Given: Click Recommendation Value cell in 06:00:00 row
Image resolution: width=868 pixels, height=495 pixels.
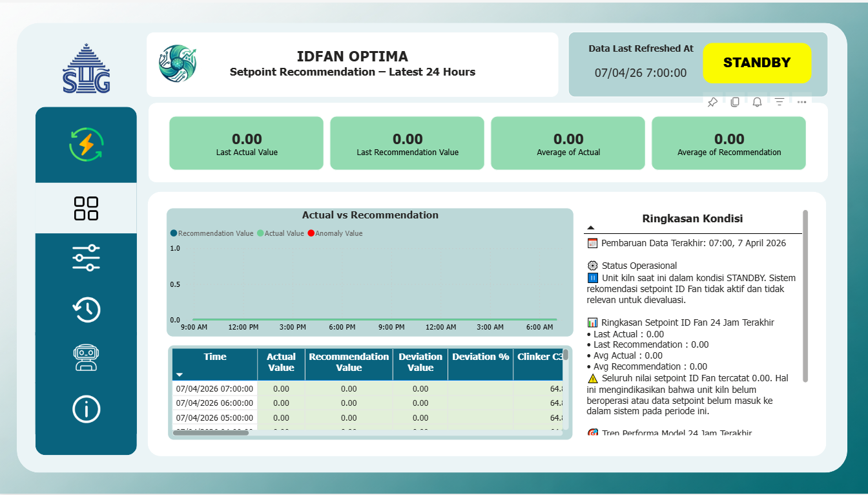Looking at the screenshot, I should (349, 403).
